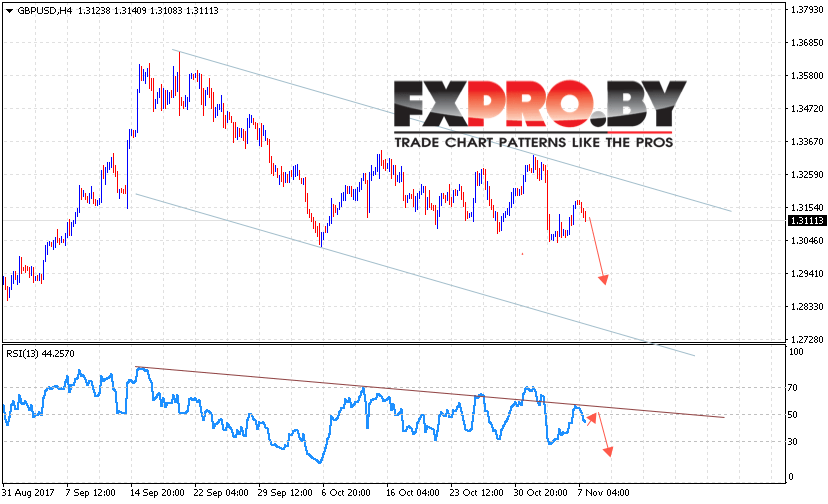
Task: Click the 1.30460 price scale label
Action: 806,240
